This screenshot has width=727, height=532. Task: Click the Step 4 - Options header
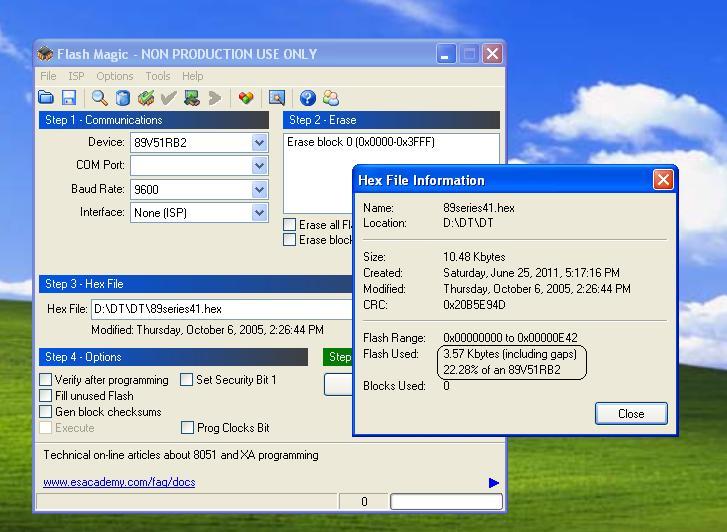pos(173,357)
